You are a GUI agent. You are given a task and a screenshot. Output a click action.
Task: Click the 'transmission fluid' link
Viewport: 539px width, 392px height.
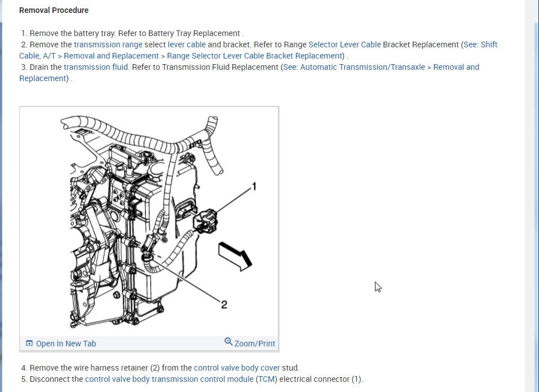pos(96,67)
